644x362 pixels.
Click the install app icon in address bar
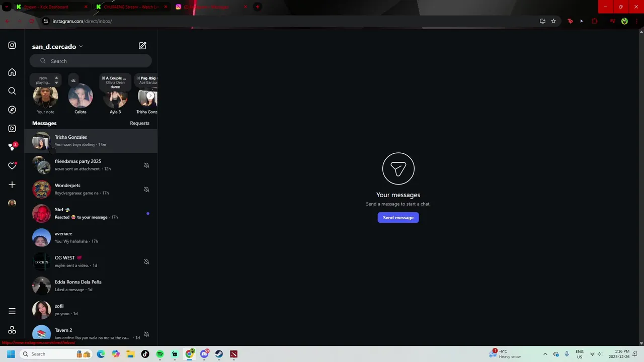click(542, 21)
